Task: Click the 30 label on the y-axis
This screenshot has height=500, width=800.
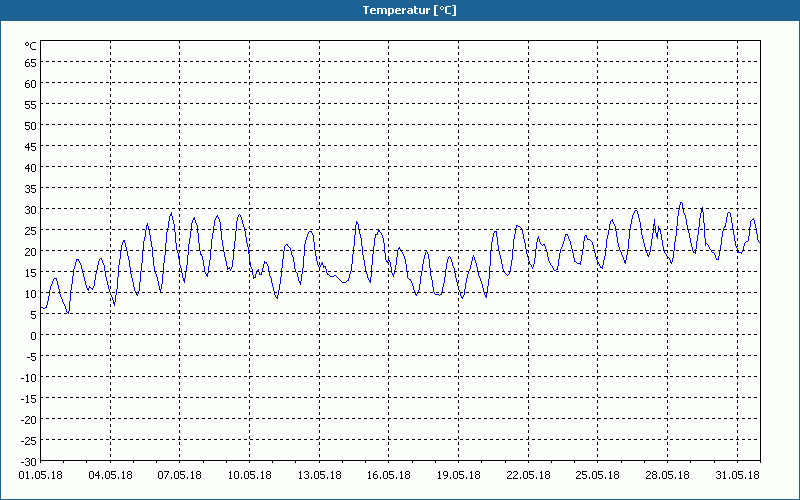Action: point(31,209)
